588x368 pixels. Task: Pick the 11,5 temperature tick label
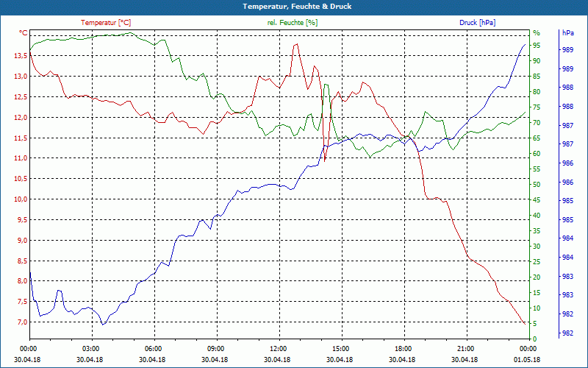click(x=21, y=138)
